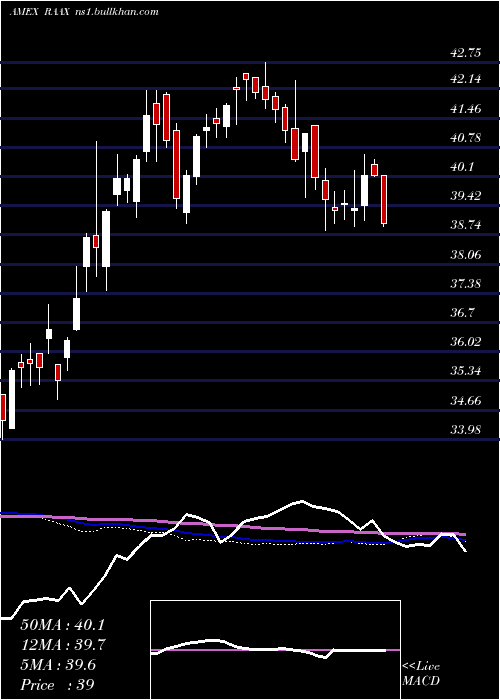500x700 pixels.
Task: Click the 42.14 price axis label
Action: tap(466, 79)
